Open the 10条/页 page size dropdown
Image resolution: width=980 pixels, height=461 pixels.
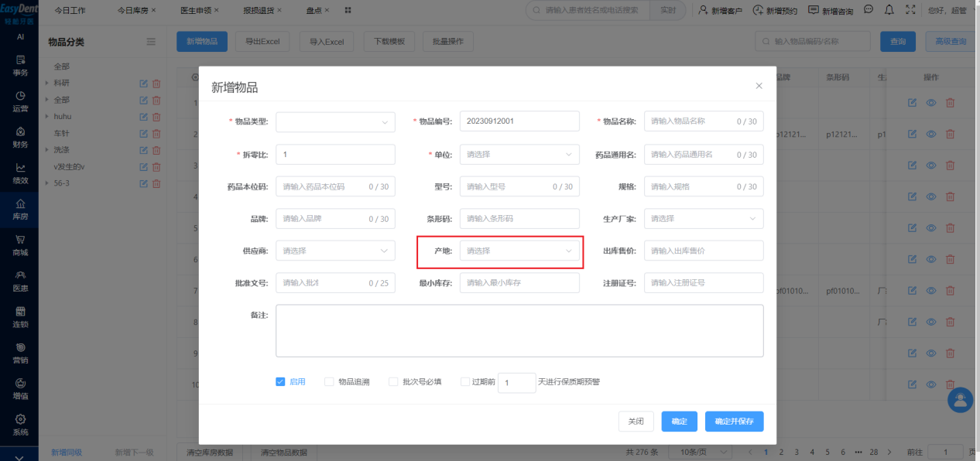coord(701,452)
